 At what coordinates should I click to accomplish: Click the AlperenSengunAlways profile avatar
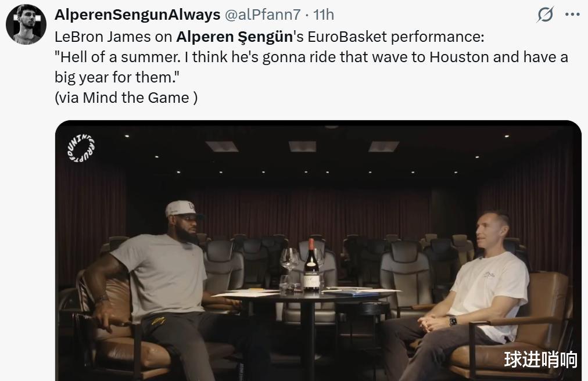coord(26,24)
